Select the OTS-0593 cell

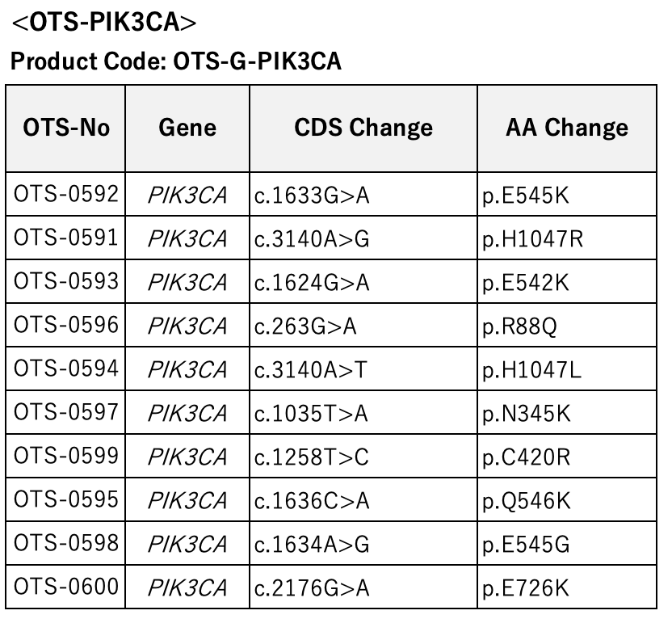pyautogui.click(x=65, y=282)
